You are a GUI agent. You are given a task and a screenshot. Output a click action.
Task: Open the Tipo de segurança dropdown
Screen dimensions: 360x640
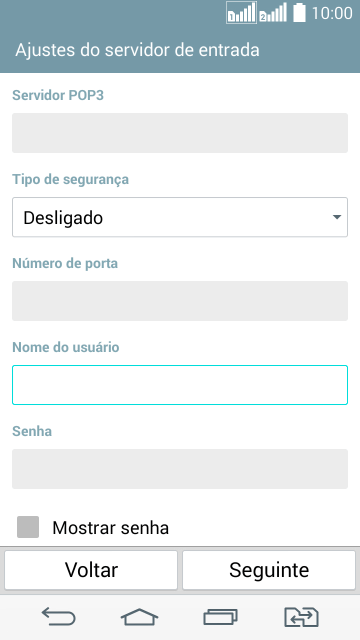(180, 217)
